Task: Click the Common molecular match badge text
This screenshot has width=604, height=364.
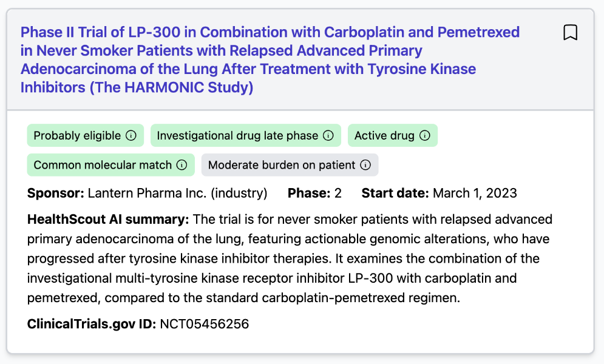Action: point(103,165)
